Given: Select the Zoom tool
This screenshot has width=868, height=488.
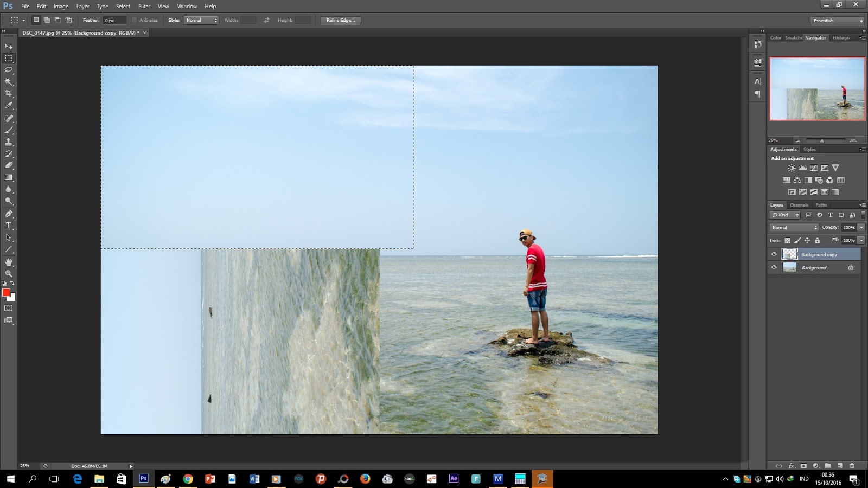Looking at the screenshot, I should [x=9, y=274].
